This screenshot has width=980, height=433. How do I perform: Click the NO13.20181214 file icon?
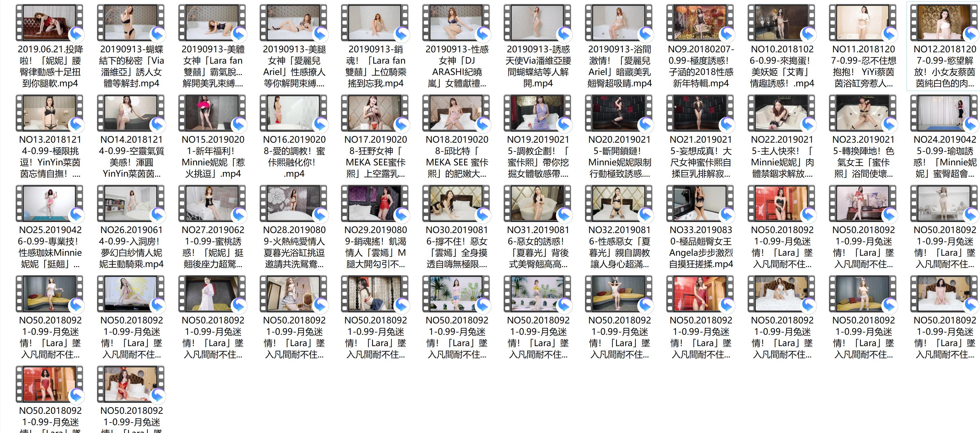point(49,113)
